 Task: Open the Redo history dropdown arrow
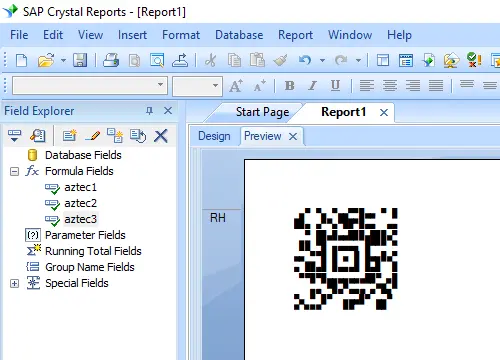tap(358, 61)
